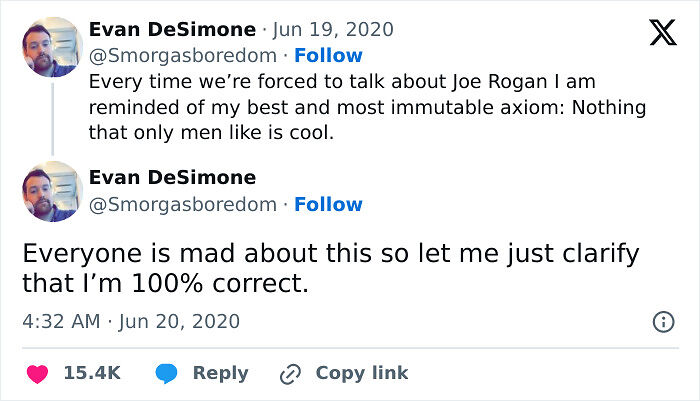Click the chain link icon
This screenshot has height=401, width=700.
click(291, 373)
